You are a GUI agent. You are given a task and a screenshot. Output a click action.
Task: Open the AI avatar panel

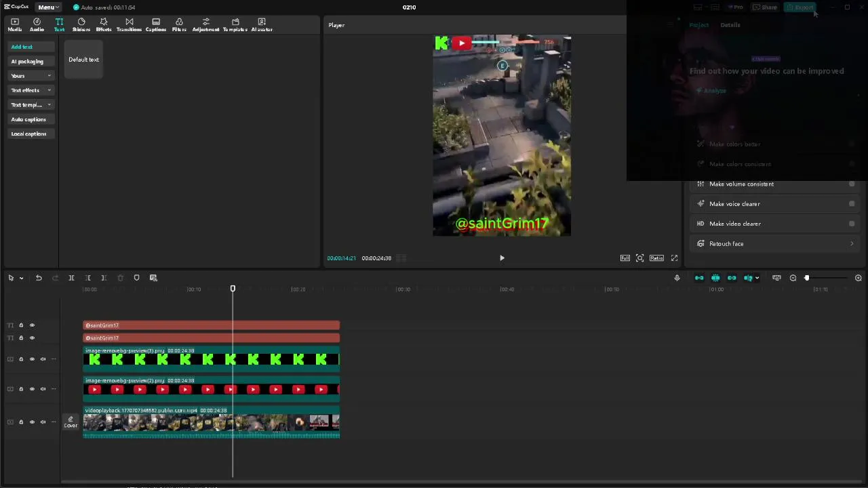click(x=262, y=25)
